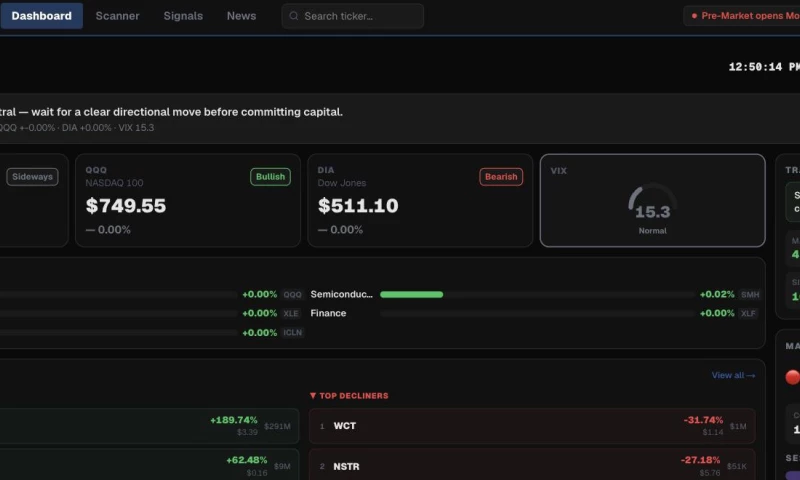Image resolution: width=800 pixels, height=480 pixels.
Task: Click the VIX gauge dial
Action: [653, 202]
